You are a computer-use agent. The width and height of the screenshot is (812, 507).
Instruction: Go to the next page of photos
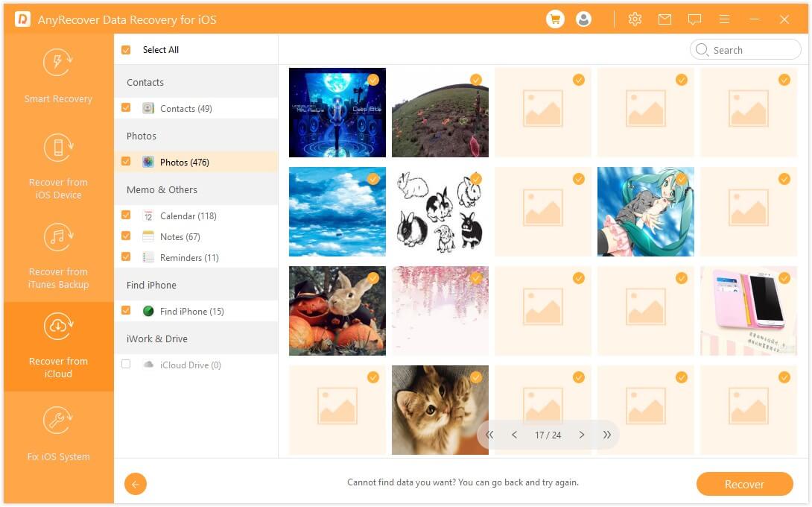582,435
